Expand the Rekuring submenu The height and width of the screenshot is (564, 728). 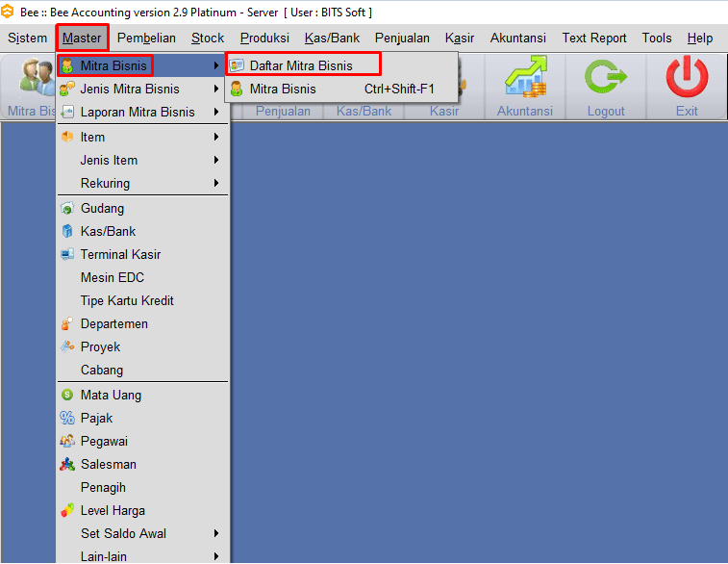pyautogui.click(x=216, y=184)
